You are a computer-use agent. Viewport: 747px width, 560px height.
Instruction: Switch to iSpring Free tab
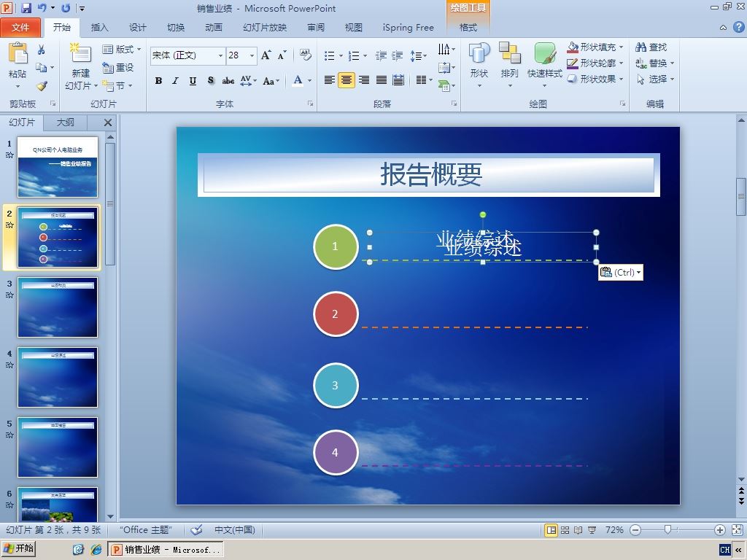[x=409, y=28]
